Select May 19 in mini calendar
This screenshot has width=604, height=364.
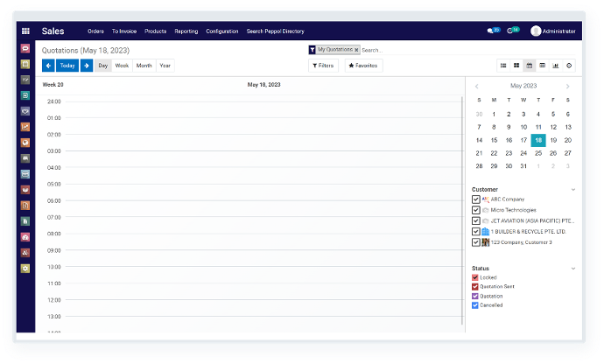(553, 140)
